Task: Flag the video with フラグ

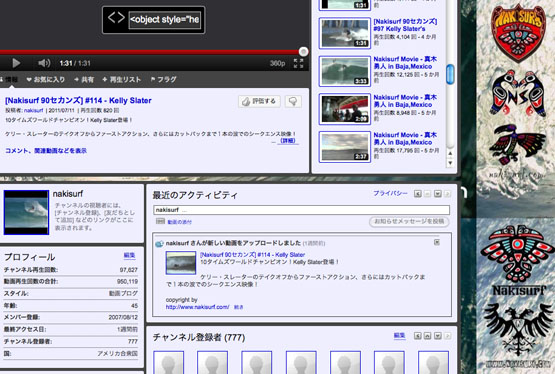Action: [x=164, y=80]
